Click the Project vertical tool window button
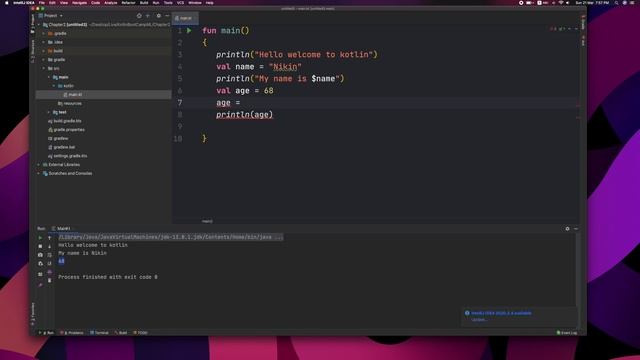640x360 pixels. 33,24
